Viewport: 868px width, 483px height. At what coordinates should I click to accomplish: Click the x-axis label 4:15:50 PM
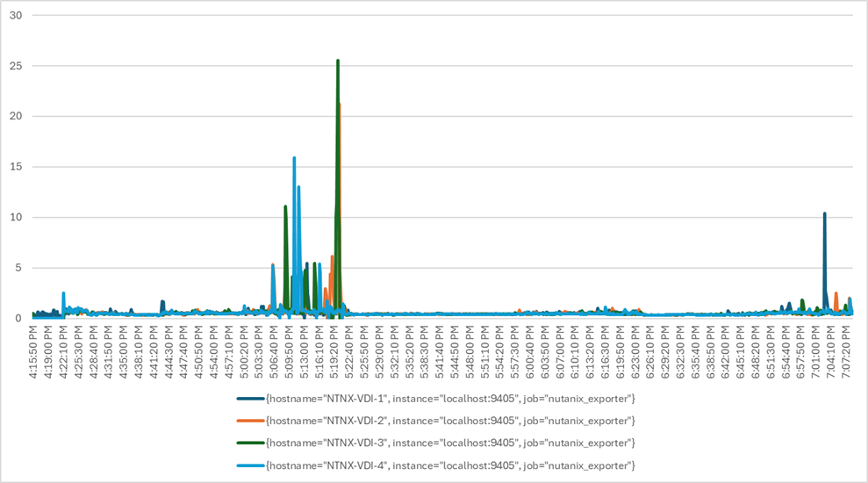pos(33,352)
